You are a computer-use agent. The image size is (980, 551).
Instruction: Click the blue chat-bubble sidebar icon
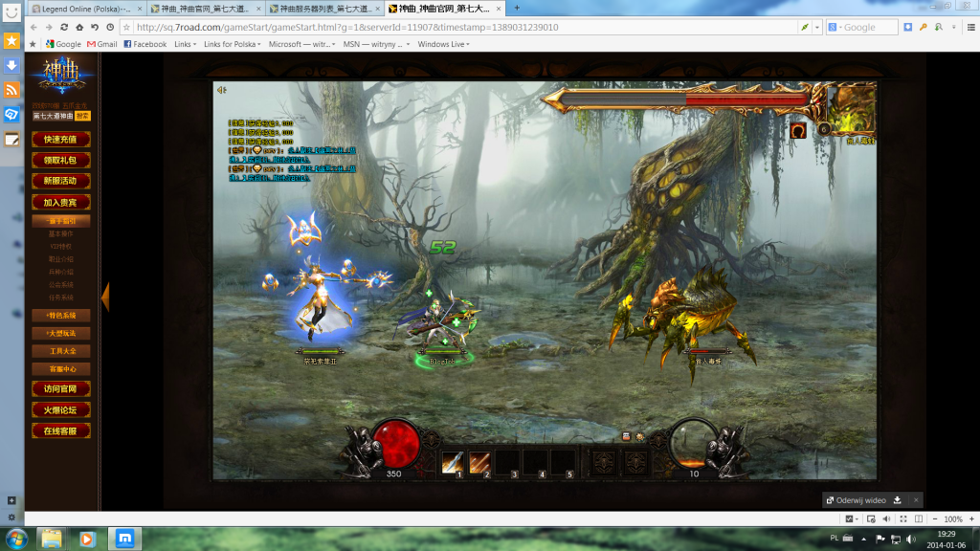point(11,115)
